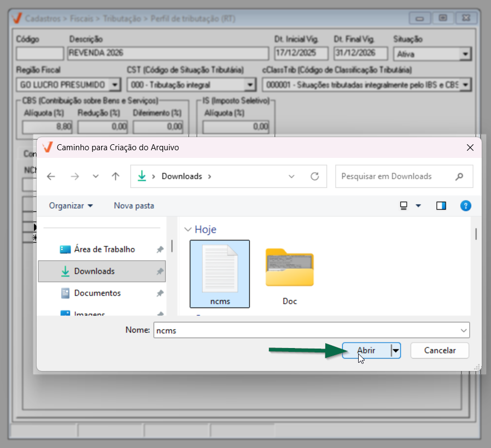Open view options dropdown arrow
491x448 pixels.
[418, 205]
